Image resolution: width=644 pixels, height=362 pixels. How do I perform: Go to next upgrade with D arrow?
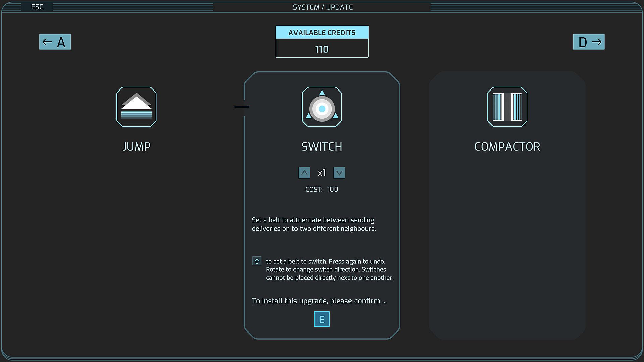(589, 42)
